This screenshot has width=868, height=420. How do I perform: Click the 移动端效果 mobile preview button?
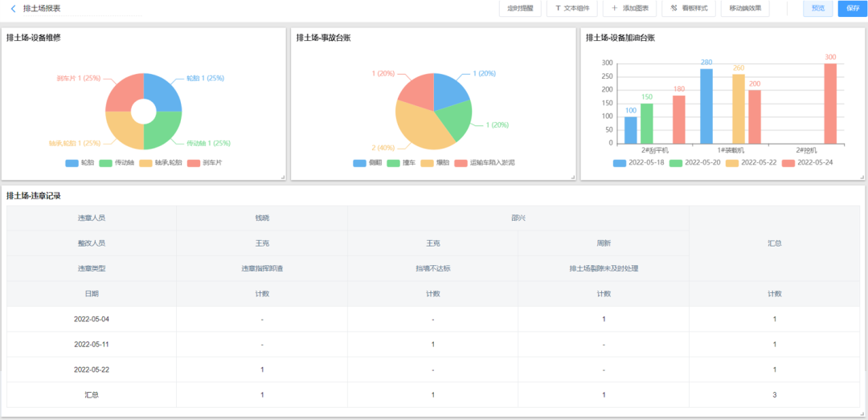pos(745,9)
